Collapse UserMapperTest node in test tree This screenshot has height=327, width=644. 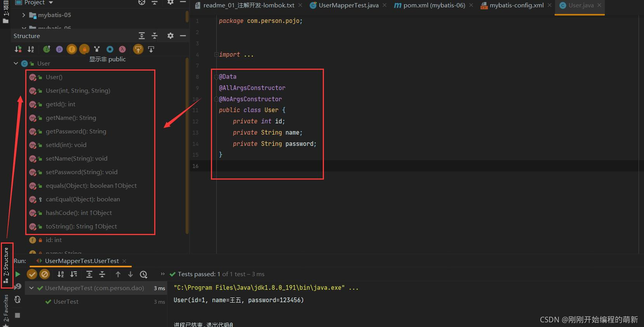[31, 288]
